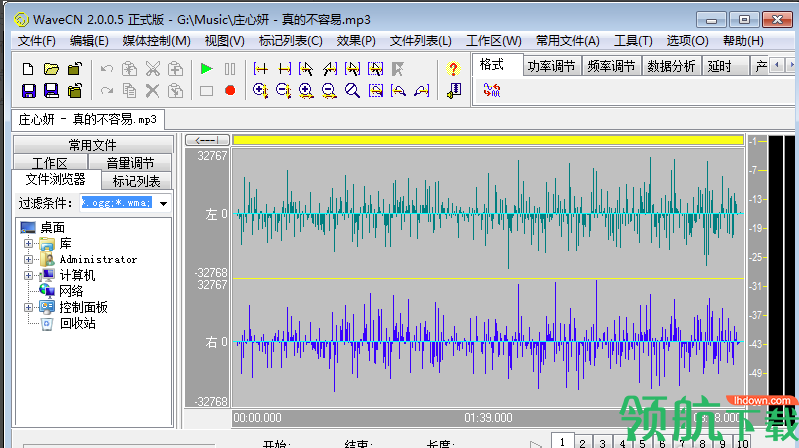Screen dimensions: 799x448
Task: Select 网络 in the file tree
Action: 71,292
